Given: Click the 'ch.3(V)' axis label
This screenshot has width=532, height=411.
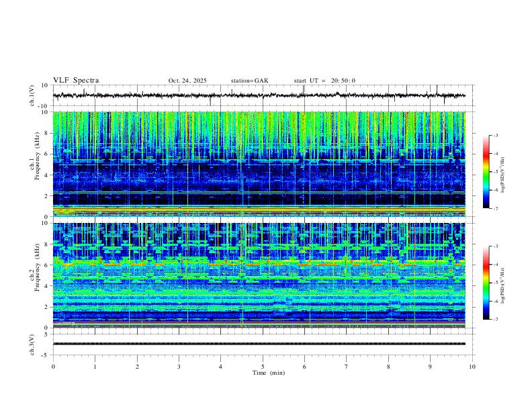Looking at the screenshot, I should click(x=32, y=345).
